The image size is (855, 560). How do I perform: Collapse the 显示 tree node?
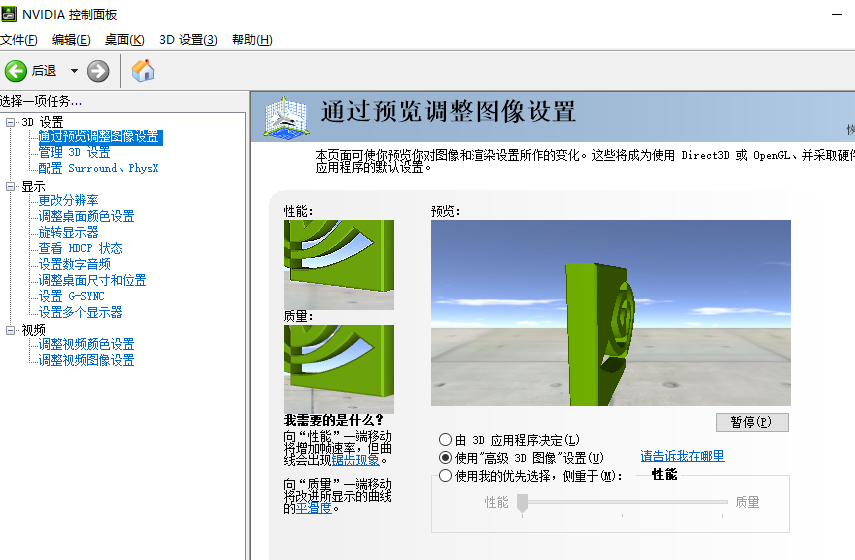pos(10,186)
